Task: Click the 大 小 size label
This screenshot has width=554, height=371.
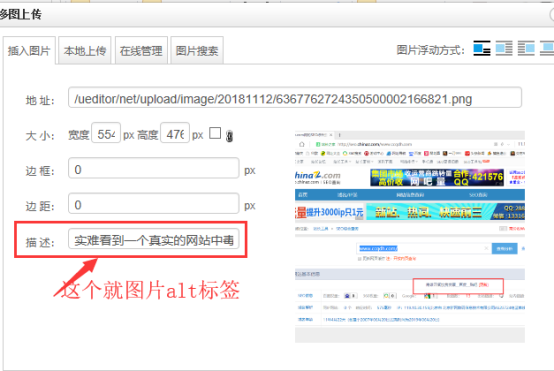Action: point(40,135)
